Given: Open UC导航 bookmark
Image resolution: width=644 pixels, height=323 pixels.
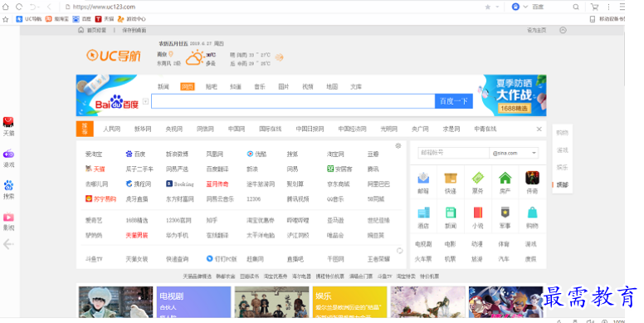Looking at the screenshot, I should (29, 19).
